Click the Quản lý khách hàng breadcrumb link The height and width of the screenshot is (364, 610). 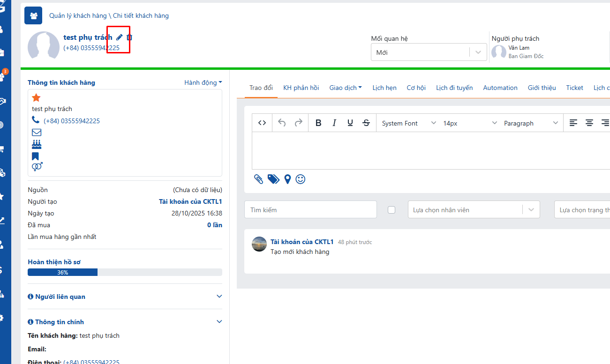(78, 15)
